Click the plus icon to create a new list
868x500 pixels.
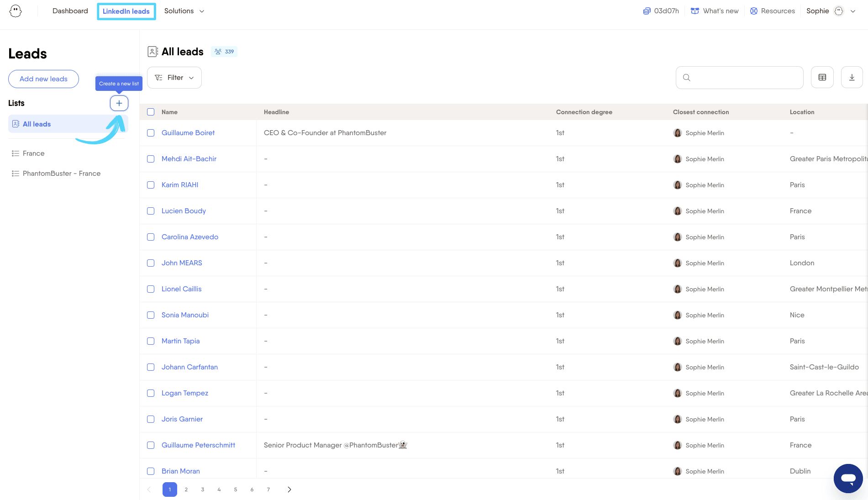tap(119, 103)
